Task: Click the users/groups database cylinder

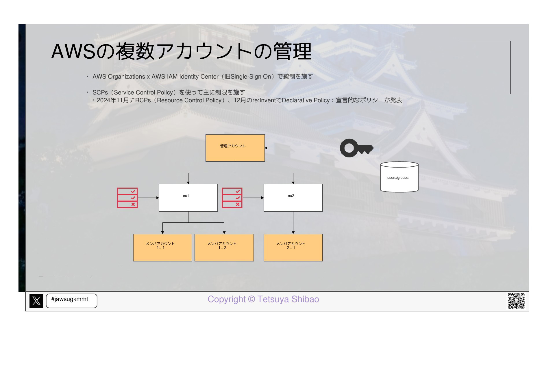Action: pos(399,177)
